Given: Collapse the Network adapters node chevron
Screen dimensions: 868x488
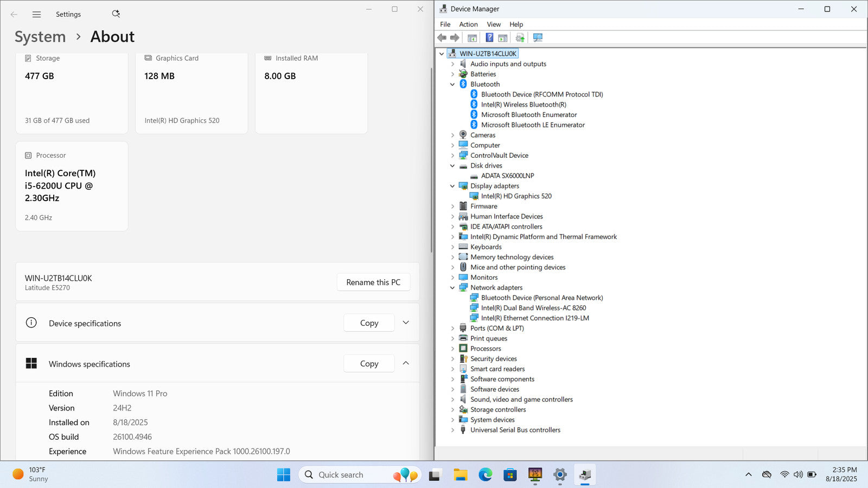Looking at the screenshot, I should point(452,287).
